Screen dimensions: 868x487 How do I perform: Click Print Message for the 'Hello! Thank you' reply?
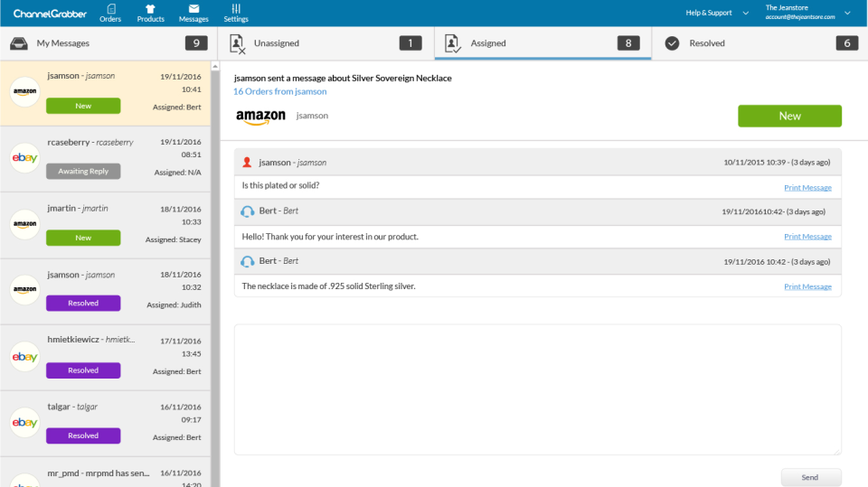[807, 237]
